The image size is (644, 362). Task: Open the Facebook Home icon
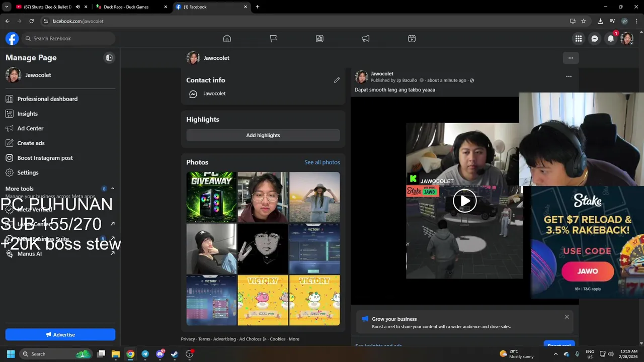(227, 39)
